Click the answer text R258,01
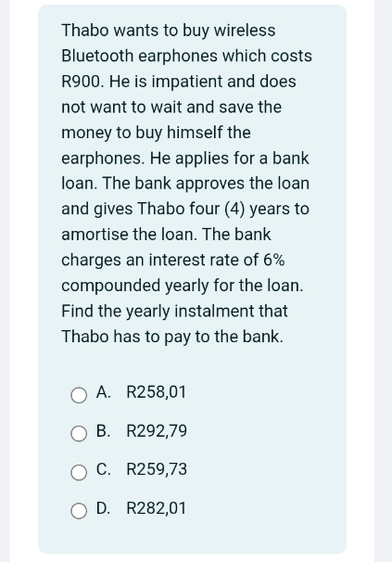The height and width of the screenshot is (562, 392). [157, 392]
